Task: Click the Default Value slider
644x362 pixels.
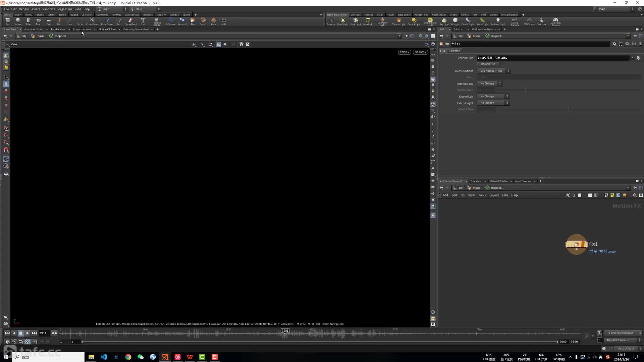Action: coord(569,109)
